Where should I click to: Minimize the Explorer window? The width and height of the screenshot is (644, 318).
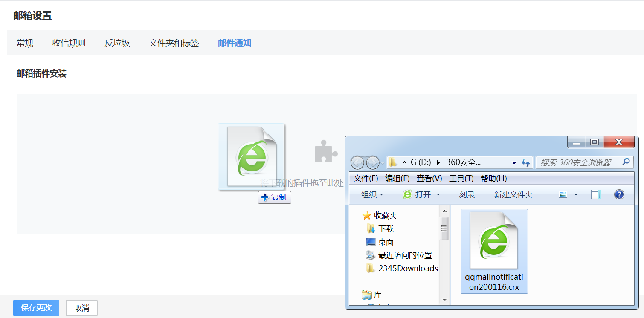(x=577, y=142)
